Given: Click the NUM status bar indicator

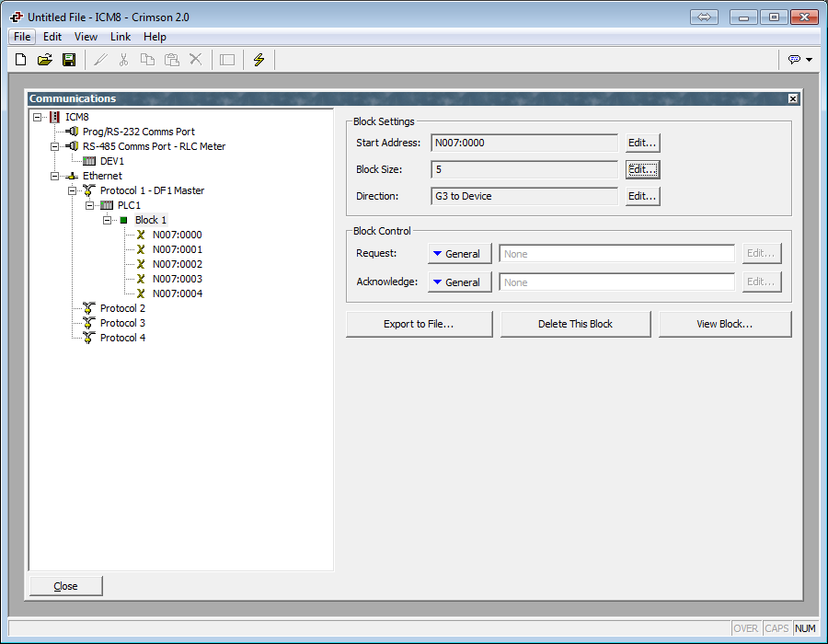Looking at the screenshot, I should [805, 628].
